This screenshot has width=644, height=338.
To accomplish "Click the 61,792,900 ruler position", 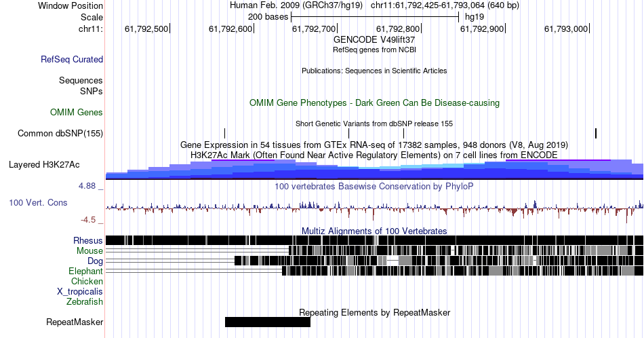I will tap(483, 29).
